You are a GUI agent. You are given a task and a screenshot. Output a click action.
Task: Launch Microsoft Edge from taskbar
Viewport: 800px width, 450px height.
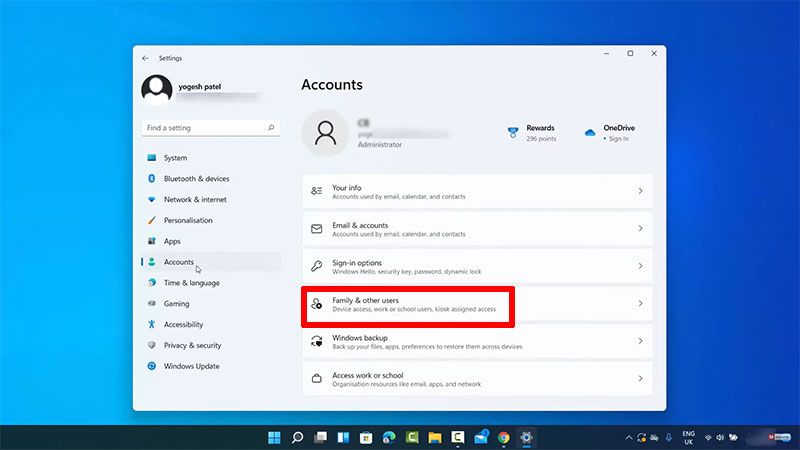pyautogui.click(x=389, y=437)
